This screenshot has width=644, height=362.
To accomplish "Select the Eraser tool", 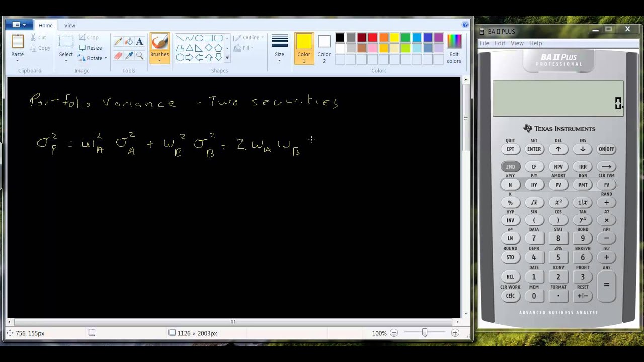I will pos(118,56).
